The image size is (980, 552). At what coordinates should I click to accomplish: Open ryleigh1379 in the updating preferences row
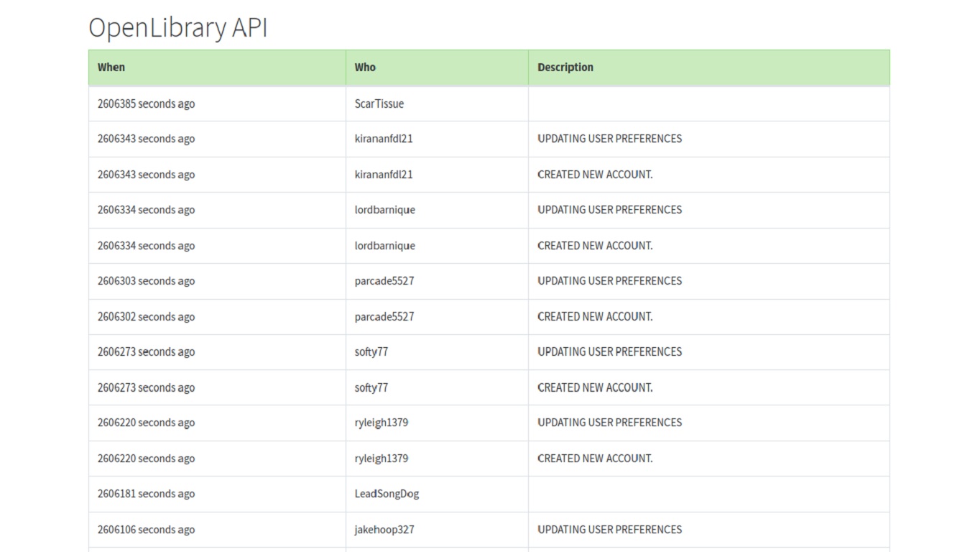[381, 423]
